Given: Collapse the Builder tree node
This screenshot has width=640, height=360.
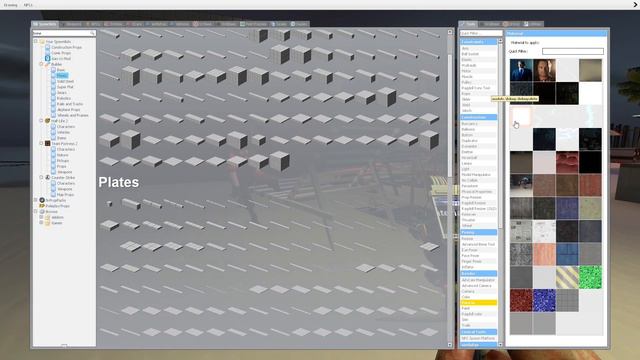Looking at the screenshot, I should (x=41, y=64).
